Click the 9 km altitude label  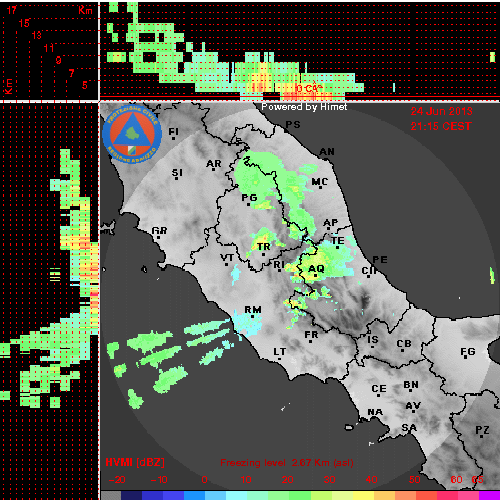(58, 60)
